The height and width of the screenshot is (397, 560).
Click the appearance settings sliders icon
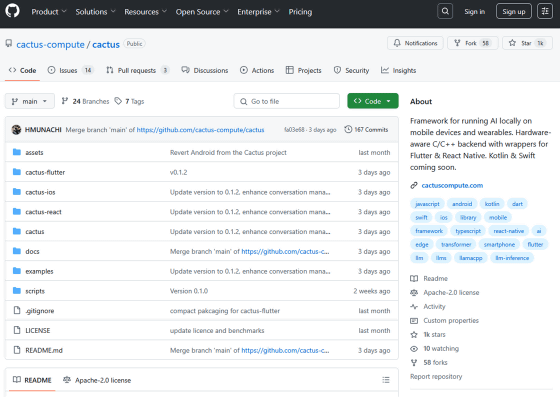pyautogui.click(x=545, y=11)
